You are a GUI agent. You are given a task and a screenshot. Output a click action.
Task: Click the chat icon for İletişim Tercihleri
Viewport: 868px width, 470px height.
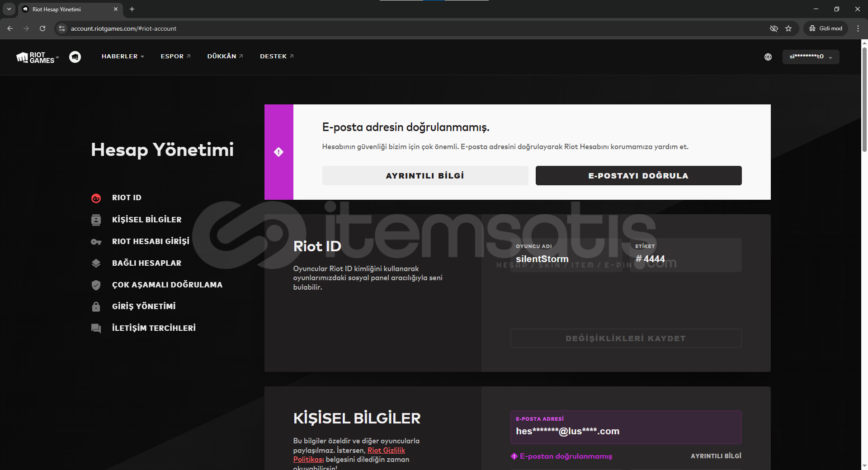[x=96, y=329]
